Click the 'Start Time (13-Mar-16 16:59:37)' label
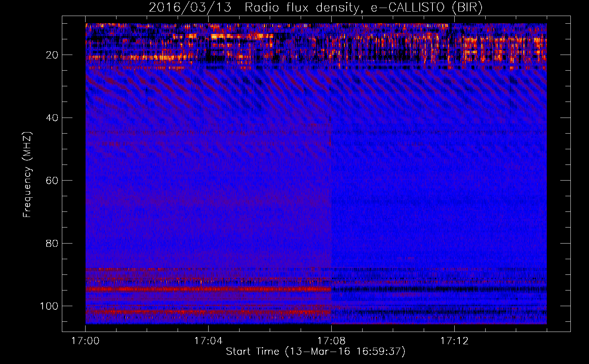Viewport: 589px width, 364px height. point(315,352)
